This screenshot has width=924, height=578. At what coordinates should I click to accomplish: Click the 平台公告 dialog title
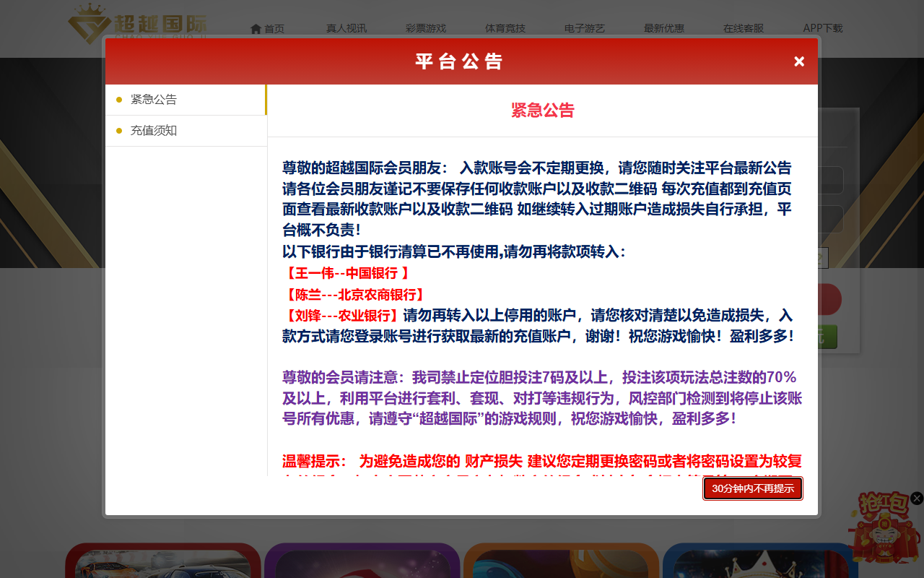(x=460, y=61)
